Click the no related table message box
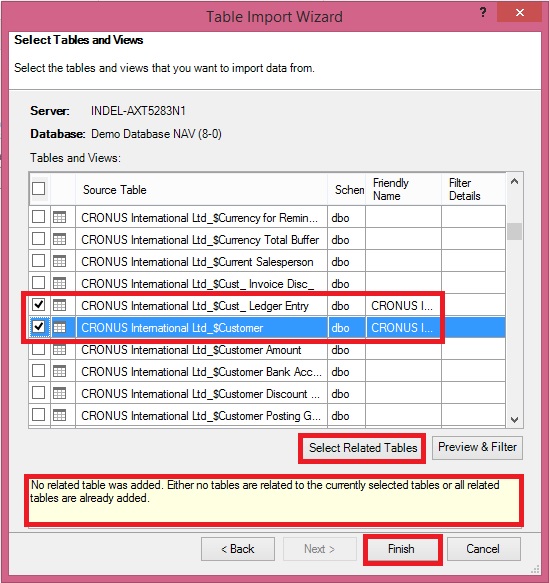549x583 pixels. 274,500
